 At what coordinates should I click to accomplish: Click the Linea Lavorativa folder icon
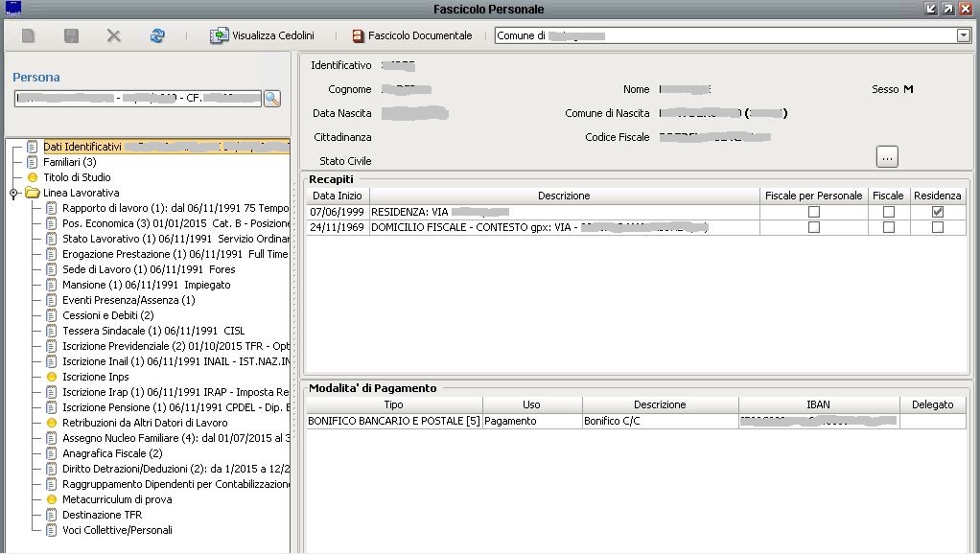(32, 193)
